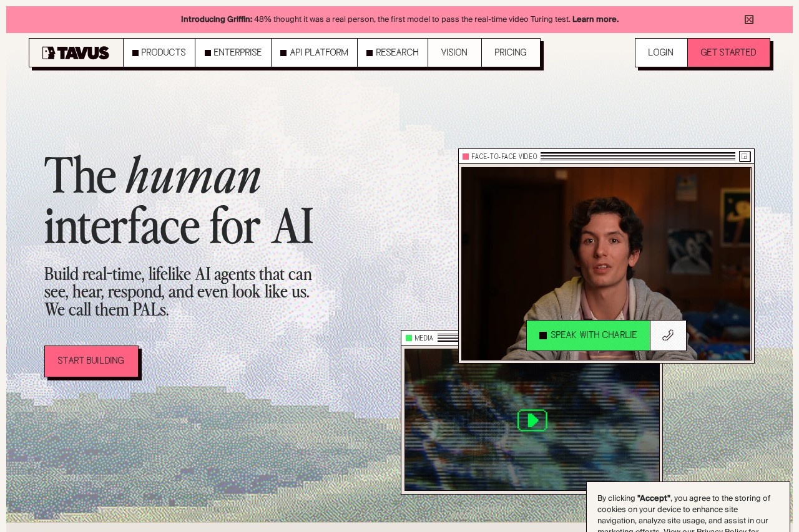The width and height of the screenshot is (799, 532).
Task: Open the Research menu
Action: click(x=393, y=52)
